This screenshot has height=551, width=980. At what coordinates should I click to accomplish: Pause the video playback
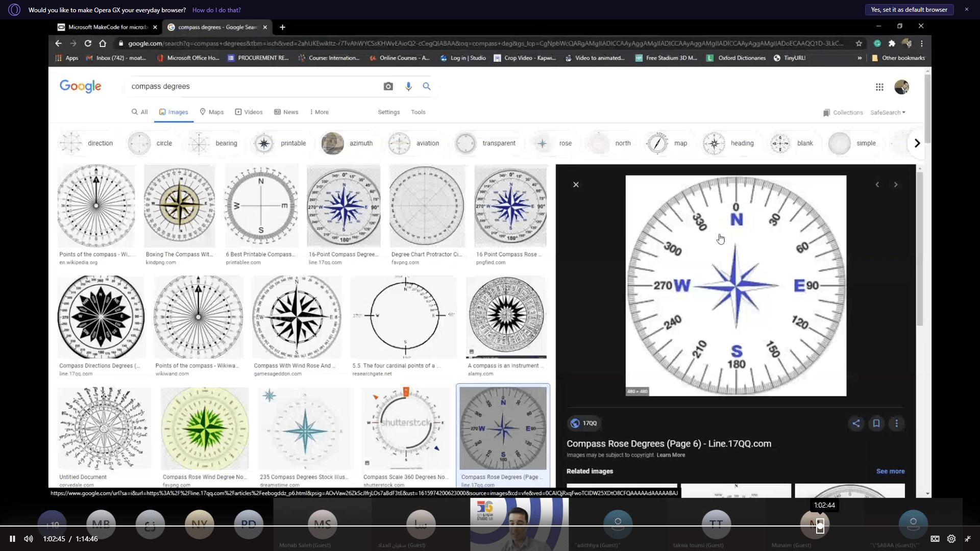pyautogui.click(x=12, y=539)
